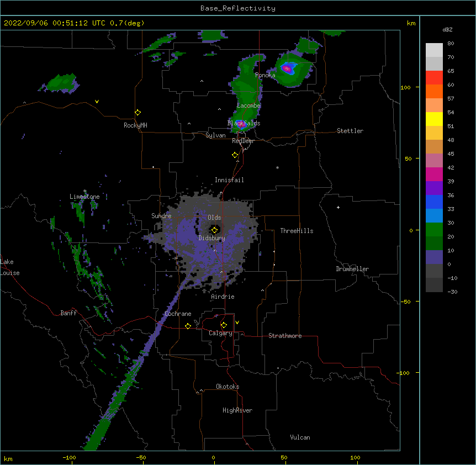Click the RockyMH label
Viewport: 476px width, 465px height.
(135, 125)
